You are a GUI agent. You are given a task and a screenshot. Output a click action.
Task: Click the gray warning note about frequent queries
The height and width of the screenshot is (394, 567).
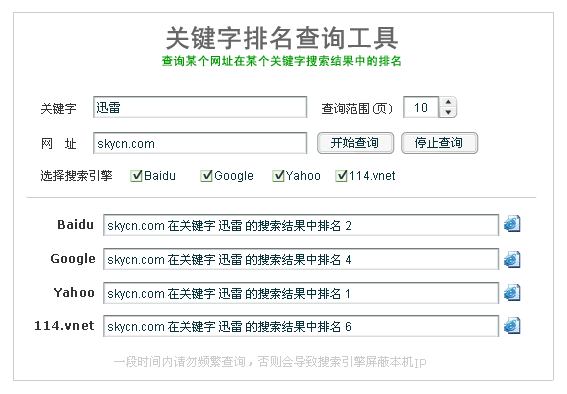(270, 361)
